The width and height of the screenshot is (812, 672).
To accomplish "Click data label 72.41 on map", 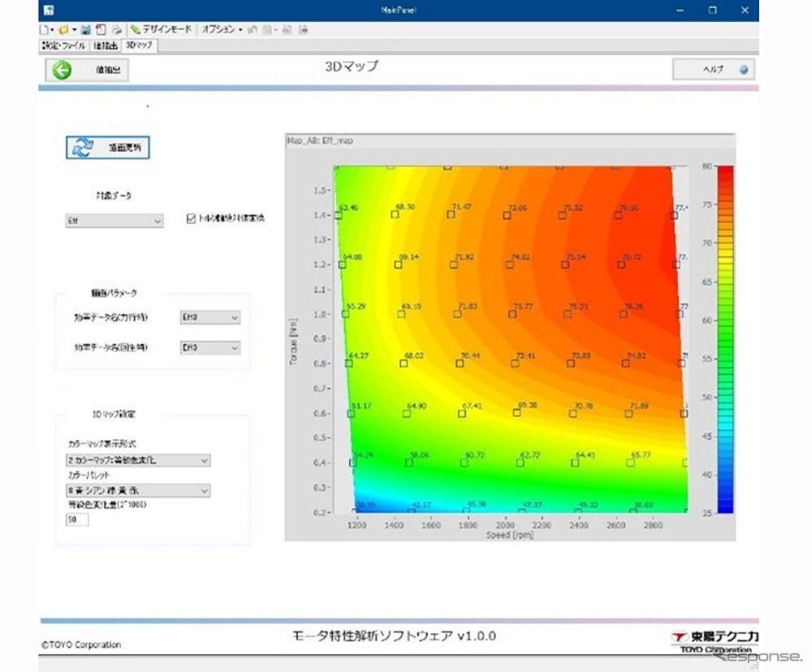I will (525, 355).
